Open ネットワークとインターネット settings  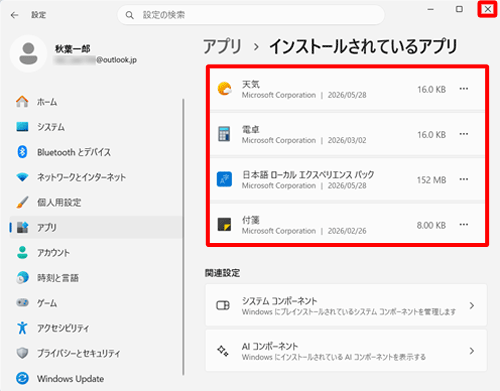pyautogui.click(x=96, y=177)
